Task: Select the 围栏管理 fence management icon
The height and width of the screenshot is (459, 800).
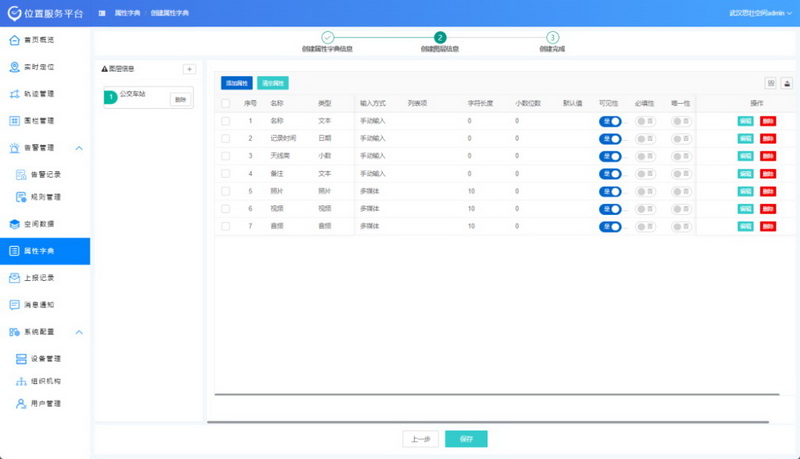Action: (x=14, y=122)
